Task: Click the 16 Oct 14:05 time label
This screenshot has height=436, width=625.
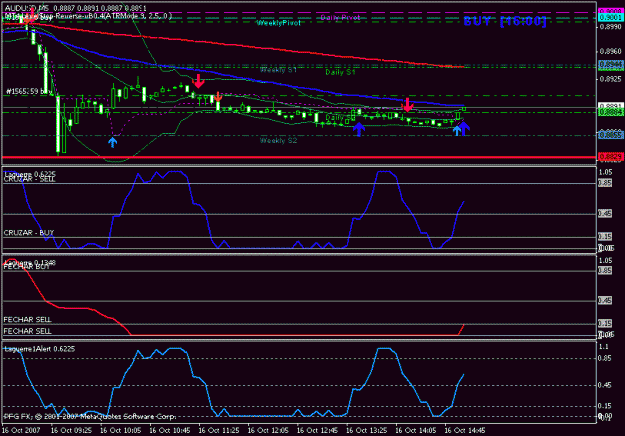Action: 416,430
